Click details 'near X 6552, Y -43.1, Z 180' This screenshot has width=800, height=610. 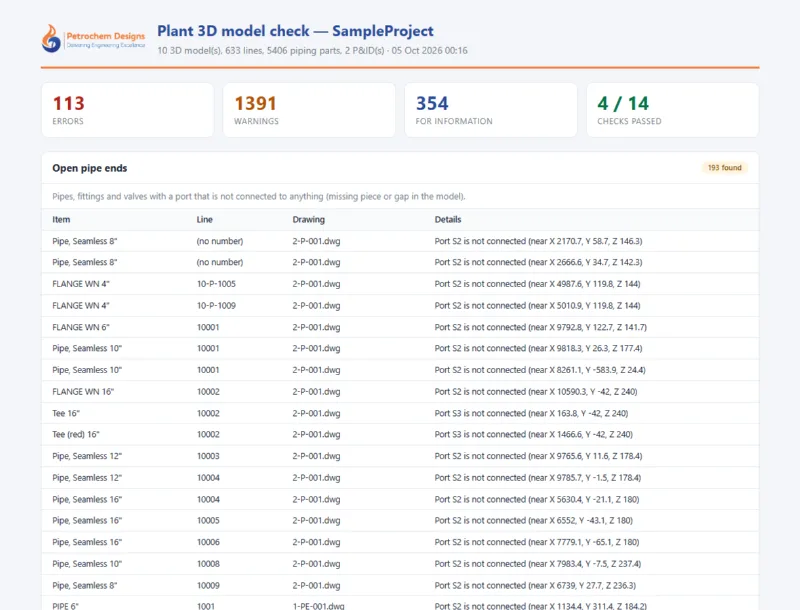581,521
